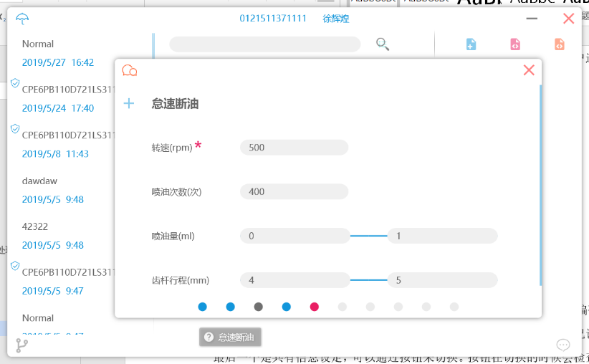Select the sixth light gray page dot

pos(343,307)
